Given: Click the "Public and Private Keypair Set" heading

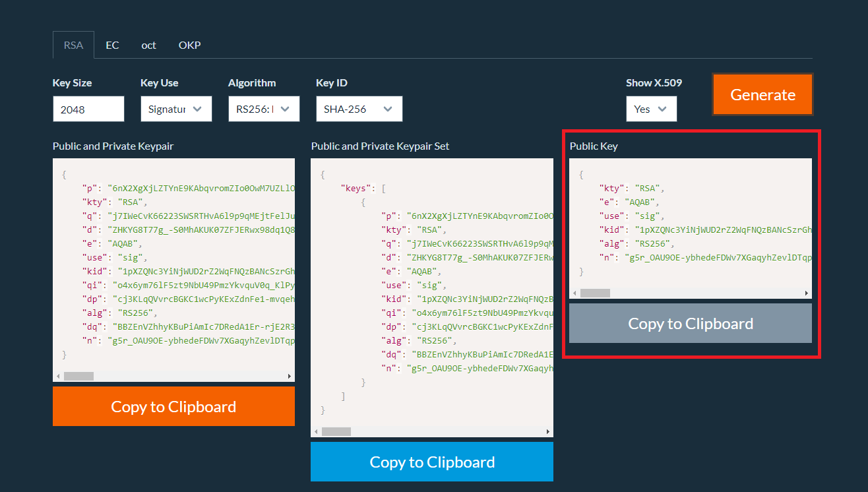Looking at the screenshot, I should 380,146.
